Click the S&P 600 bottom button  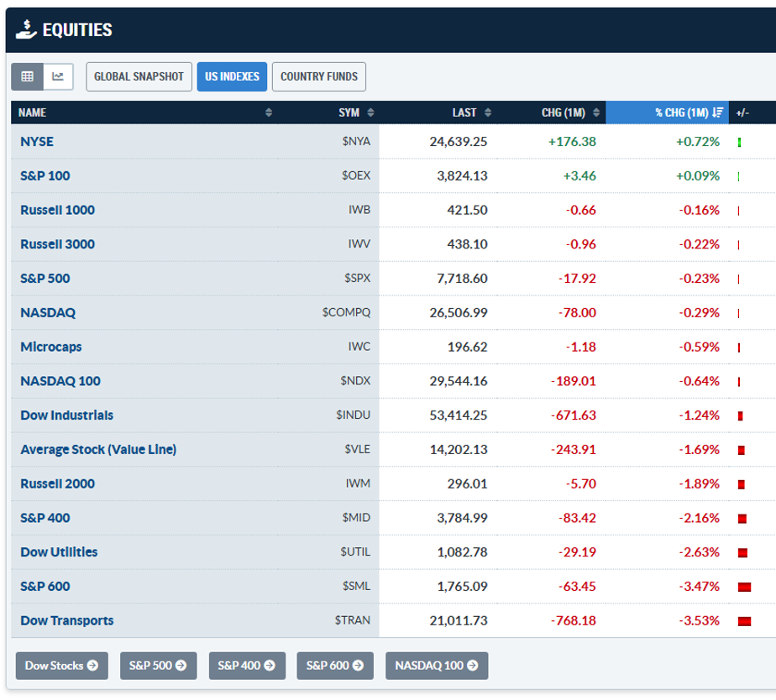(x=335, y=666)
